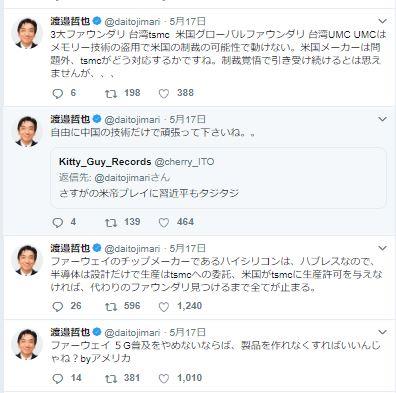Like the tweet with 1,010 likes

coord(164,378)
